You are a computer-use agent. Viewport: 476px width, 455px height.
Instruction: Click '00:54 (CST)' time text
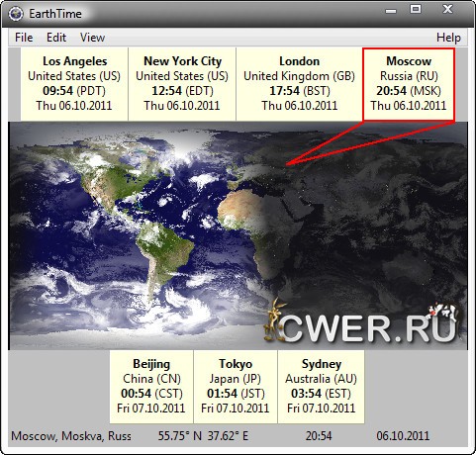point(151,394)
